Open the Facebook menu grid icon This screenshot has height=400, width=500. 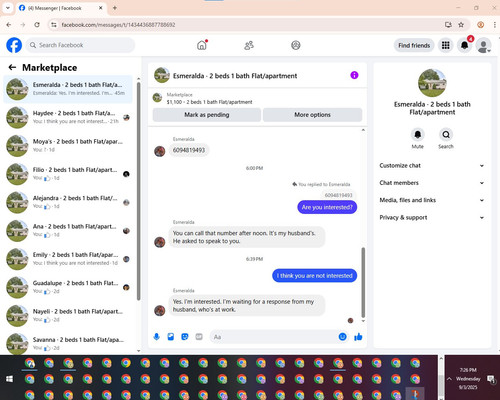coord(446,45)
